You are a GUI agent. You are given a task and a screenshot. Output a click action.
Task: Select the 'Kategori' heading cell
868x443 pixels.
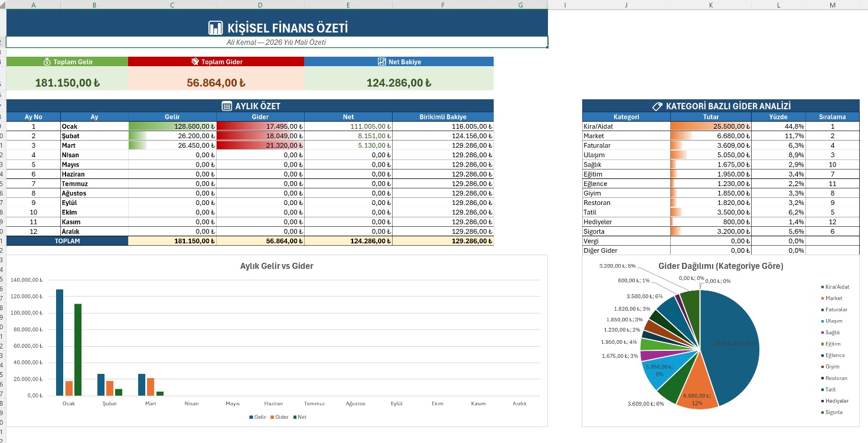click(x=626, y=117)
